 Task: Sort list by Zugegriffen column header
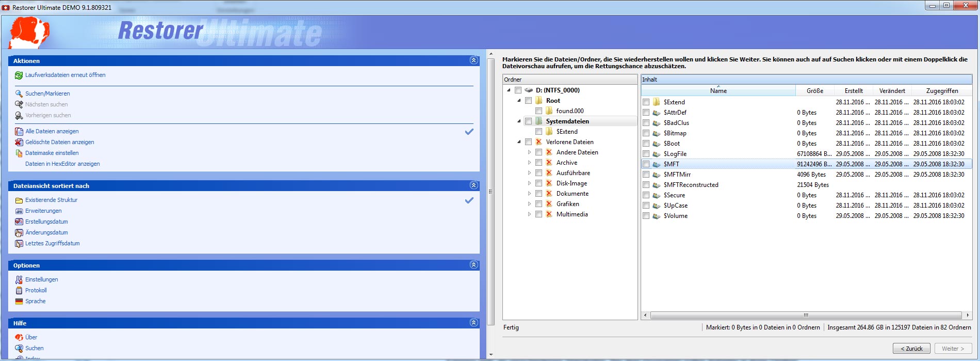(x=942, y=91)
